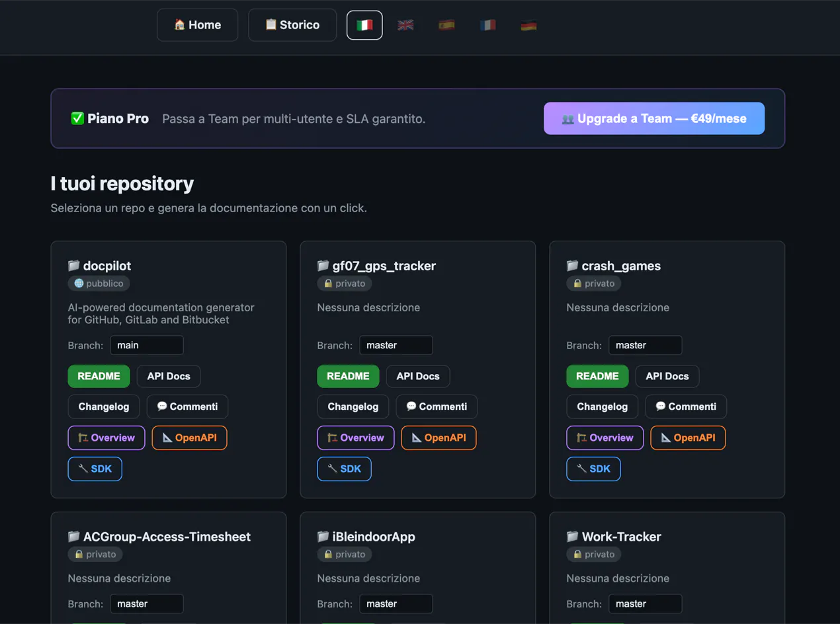This screenshot has width=840, height=624.
Task: Click the privato badge on gf07_gps_tracker
Action: pos(345,284)
